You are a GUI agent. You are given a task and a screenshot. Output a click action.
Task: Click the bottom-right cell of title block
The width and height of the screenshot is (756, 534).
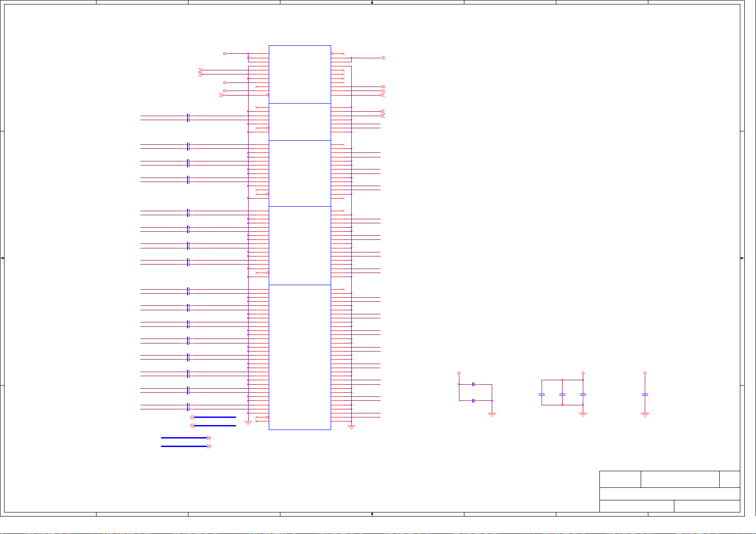707,506
